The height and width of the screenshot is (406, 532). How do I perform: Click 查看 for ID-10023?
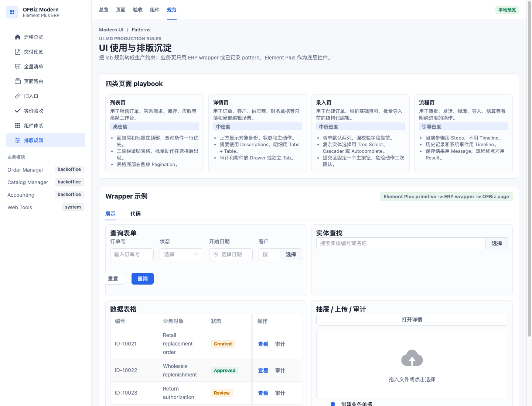tap(263, 393)
